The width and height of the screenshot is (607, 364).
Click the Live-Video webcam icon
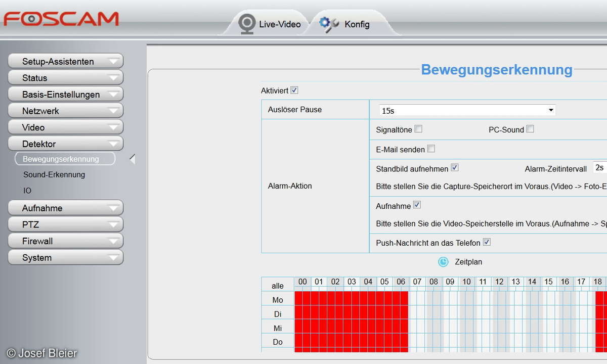pyautogui.click(x=247, y=24)
